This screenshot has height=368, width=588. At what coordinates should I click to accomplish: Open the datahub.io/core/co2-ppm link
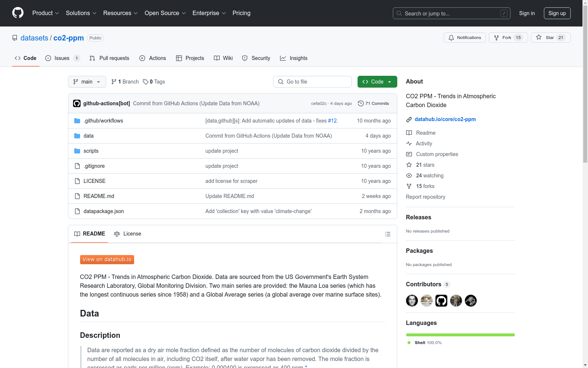(x=445, y=119)
